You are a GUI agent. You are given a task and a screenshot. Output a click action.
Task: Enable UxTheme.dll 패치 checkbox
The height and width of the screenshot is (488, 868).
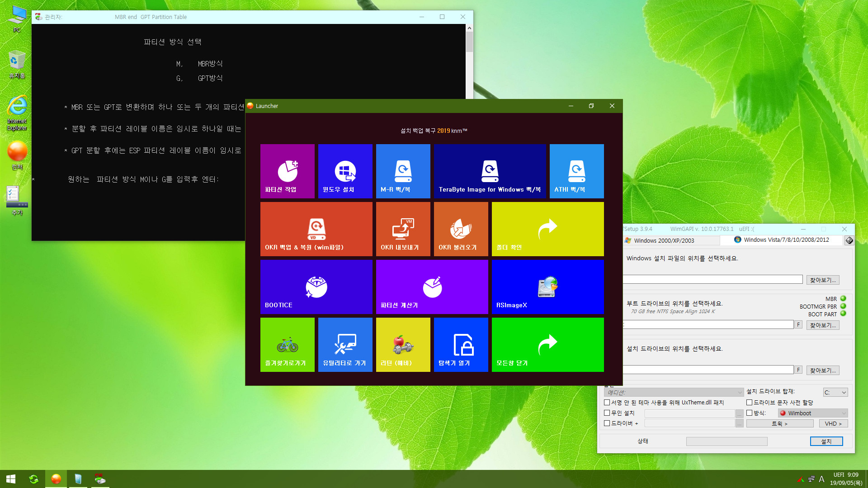[x=607, y=402]
